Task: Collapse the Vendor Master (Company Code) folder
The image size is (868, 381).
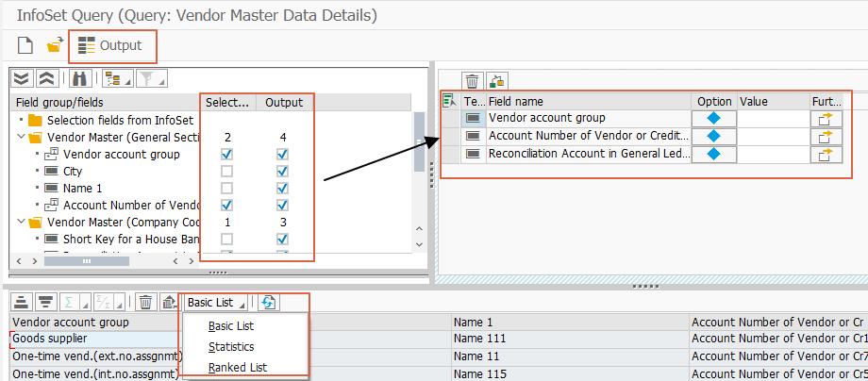Action: (x=22, y=223)
